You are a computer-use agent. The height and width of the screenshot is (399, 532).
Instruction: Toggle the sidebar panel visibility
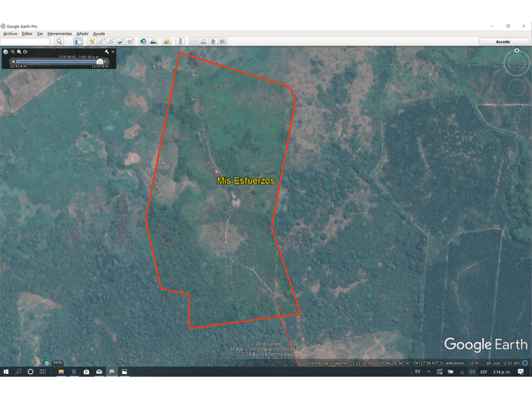point(78,41)
